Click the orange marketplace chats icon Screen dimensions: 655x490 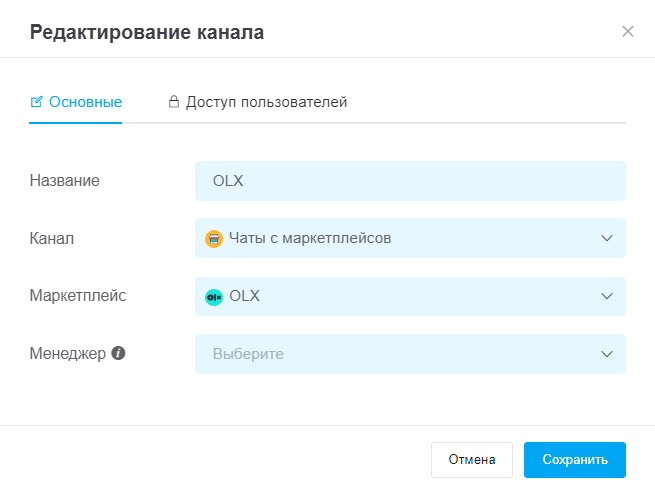click(x=213, y=239)
